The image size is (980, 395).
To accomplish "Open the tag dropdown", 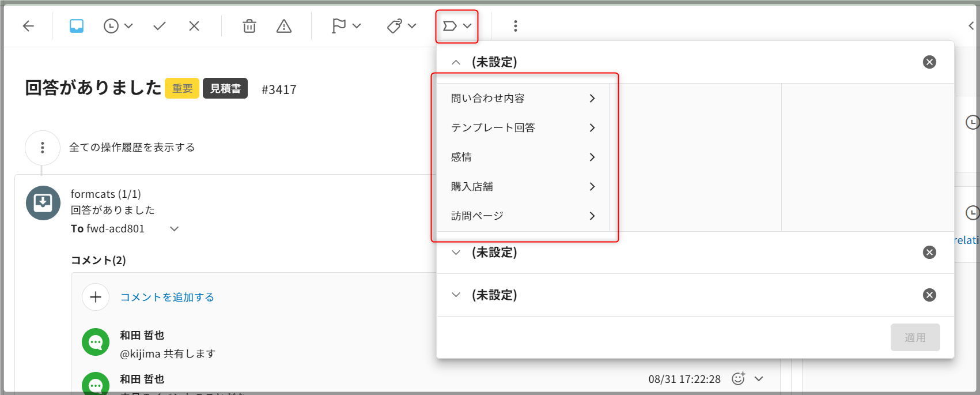I will [401, 26].
